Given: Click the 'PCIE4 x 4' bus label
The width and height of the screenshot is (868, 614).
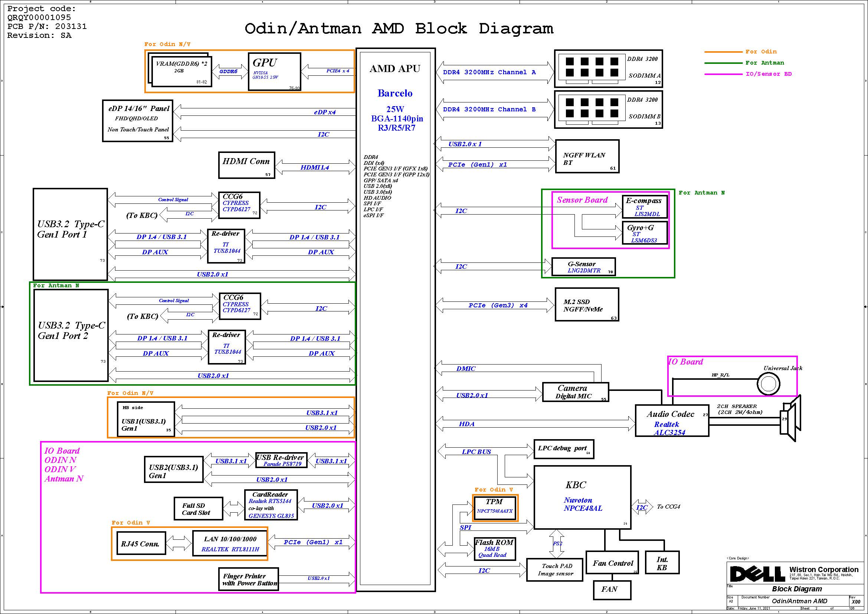Looking at the screenshot, I should pos(338,71).
